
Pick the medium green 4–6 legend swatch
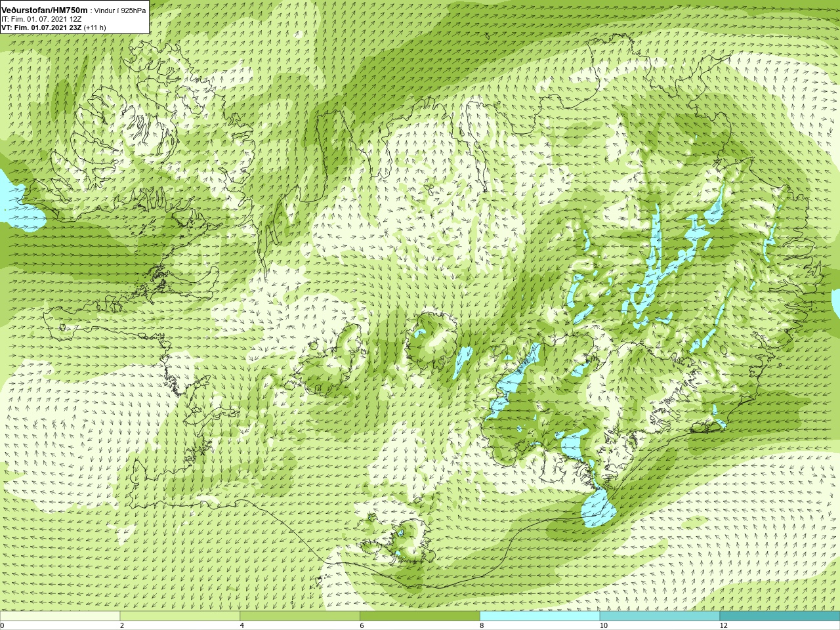[x=300, y=616]
